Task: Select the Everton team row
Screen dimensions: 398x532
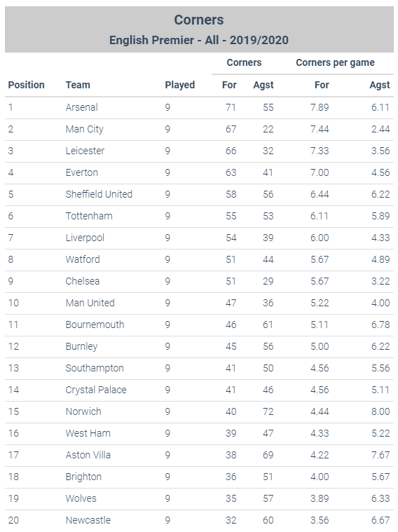Action: [x=199, y=173]
